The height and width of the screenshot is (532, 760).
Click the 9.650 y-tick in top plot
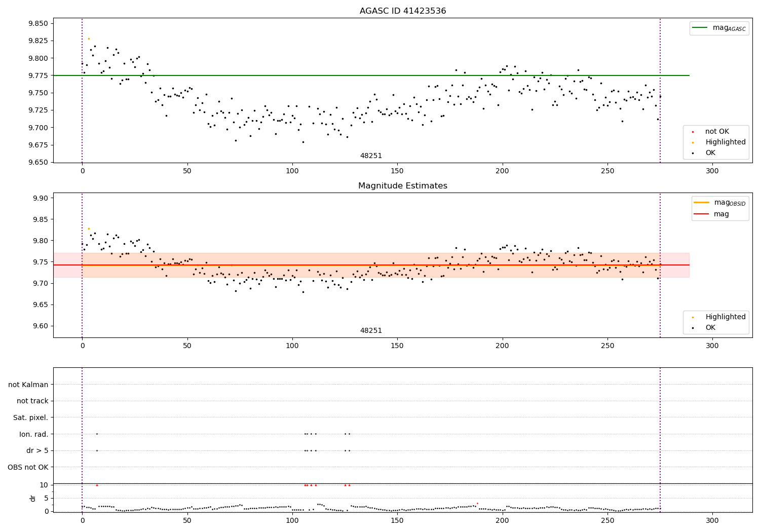pyautogui.click(x=39, y=163)
